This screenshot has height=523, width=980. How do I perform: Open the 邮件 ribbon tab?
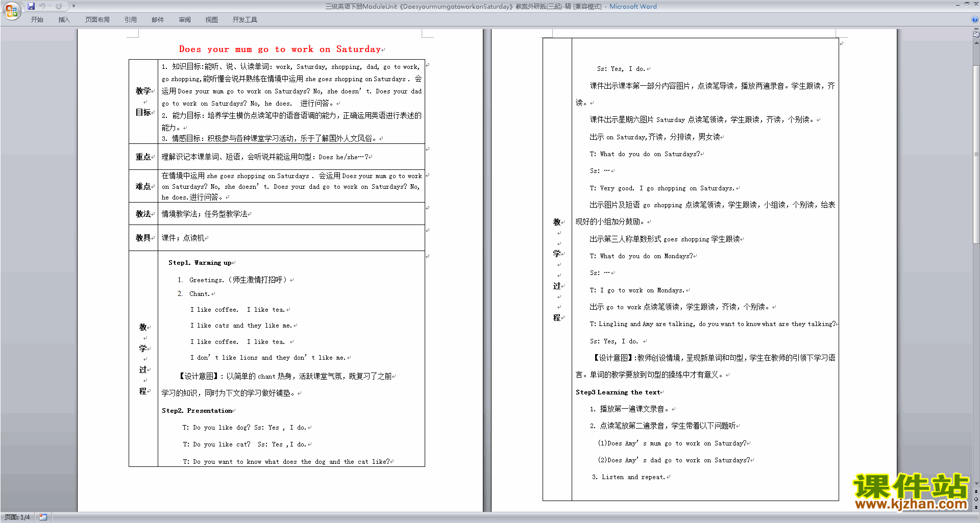tap(158, 20)
